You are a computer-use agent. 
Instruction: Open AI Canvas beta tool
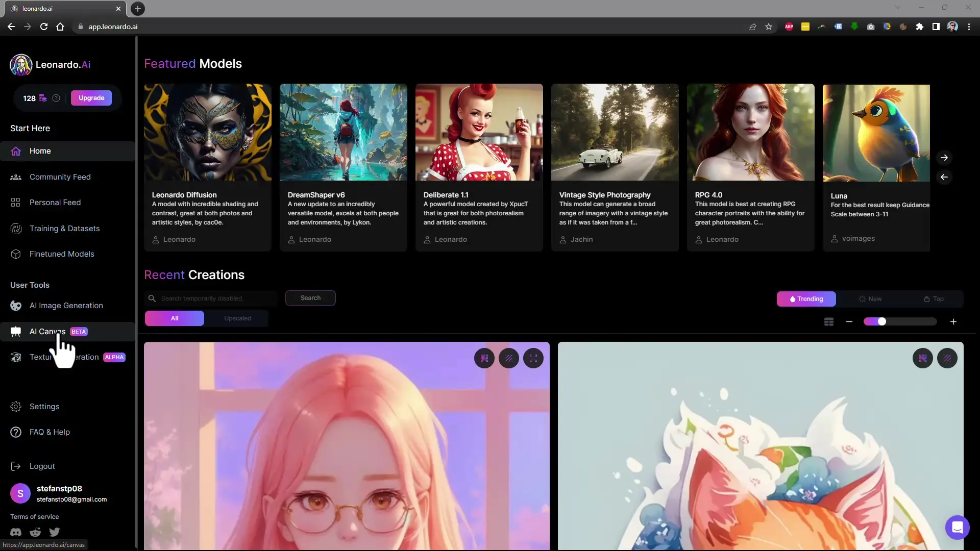[x=47, y=332]
